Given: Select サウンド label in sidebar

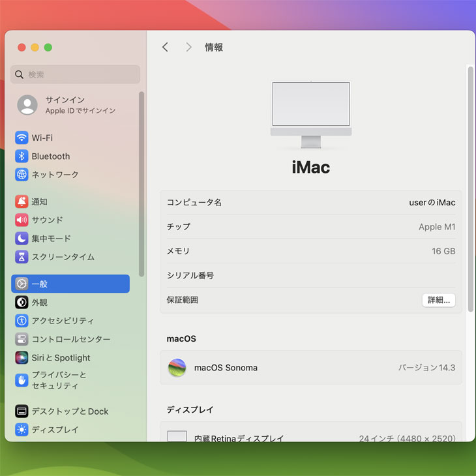Looking at the screenshot, I should 47,220.
